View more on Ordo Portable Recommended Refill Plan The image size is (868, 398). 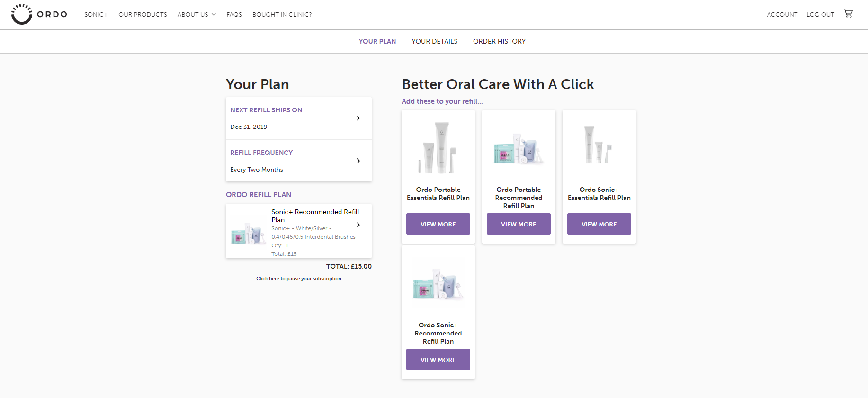point(519,224)
